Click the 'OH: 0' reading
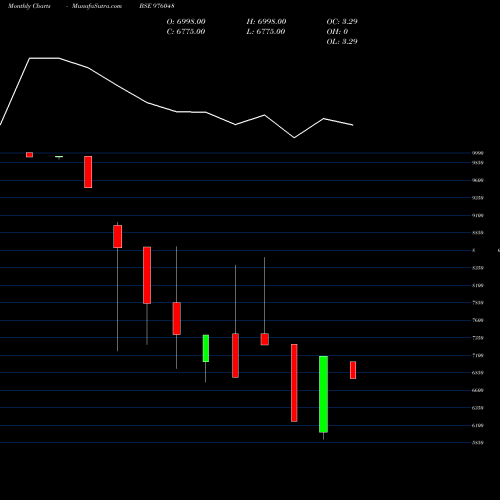The width and height of the screenshot is (500, 500). pos(337,31)
